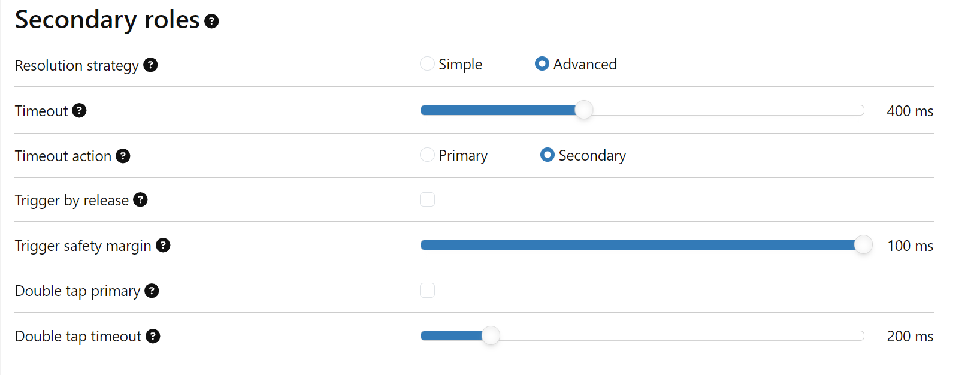Show help for Trigger by release
The width and height of the screenshot is (980, 375).
(140, 199)
